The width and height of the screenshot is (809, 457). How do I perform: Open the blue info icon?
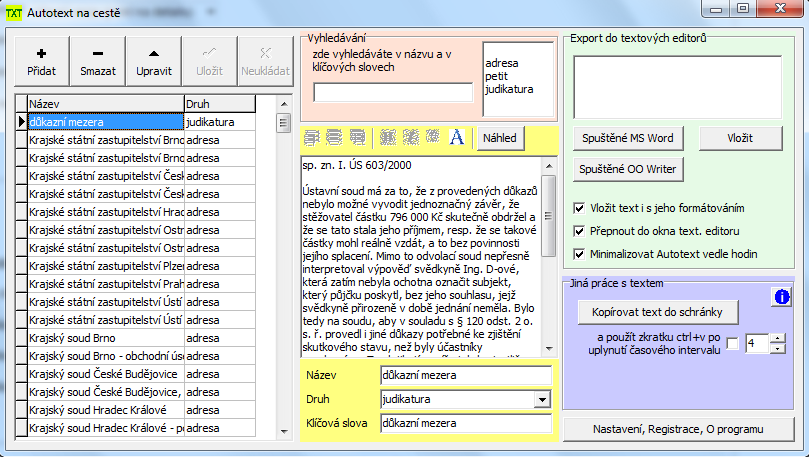point(782,296)
